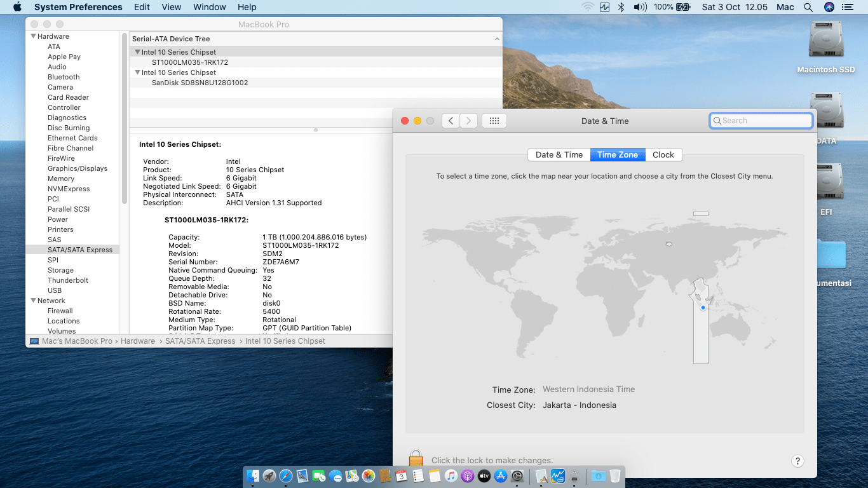Open Launchpad from the Dock
Image resolution: width=868 pixels, height=488 pixels.
[x=269, y=475]
